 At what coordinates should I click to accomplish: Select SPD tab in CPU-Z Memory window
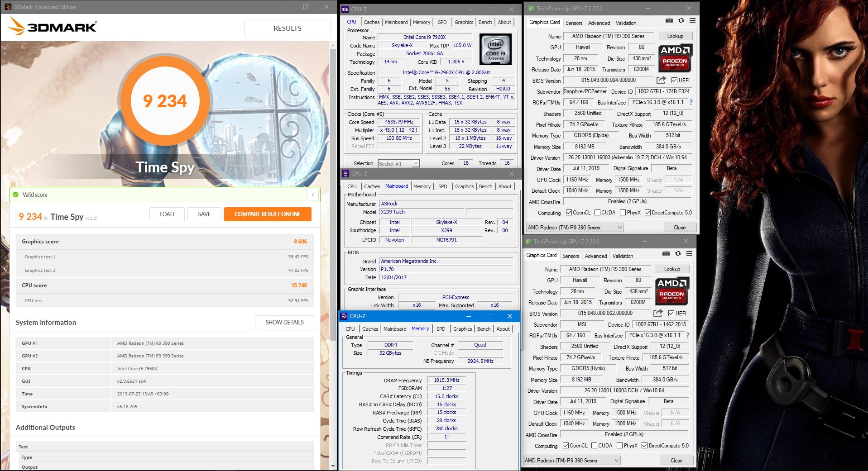[441, 329]
